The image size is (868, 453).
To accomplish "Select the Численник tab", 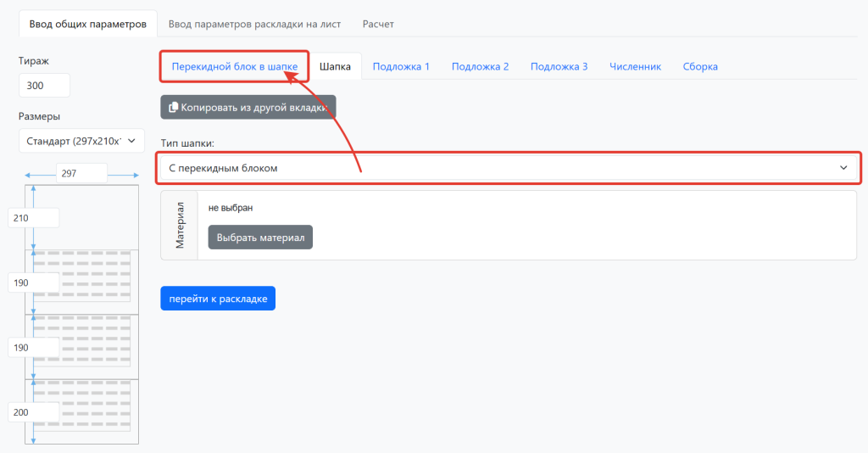I will click(x=635, y=66).
